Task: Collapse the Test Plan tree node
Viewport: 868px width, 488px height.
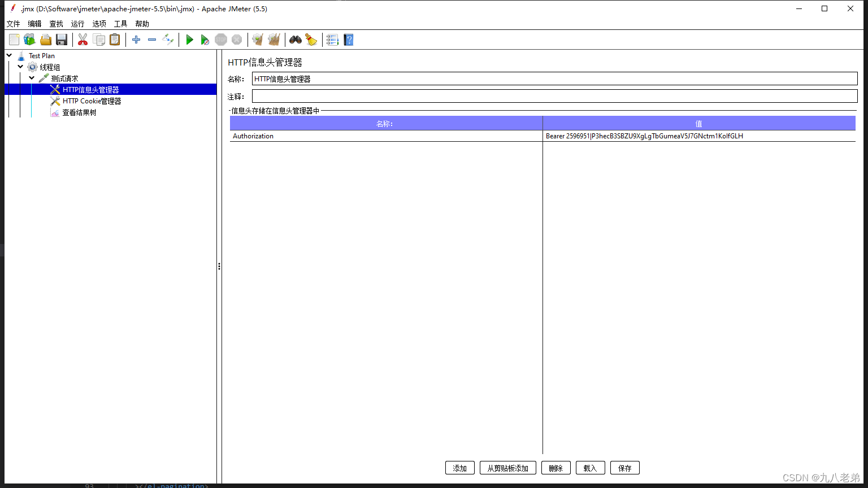Action: pos(10,55)
